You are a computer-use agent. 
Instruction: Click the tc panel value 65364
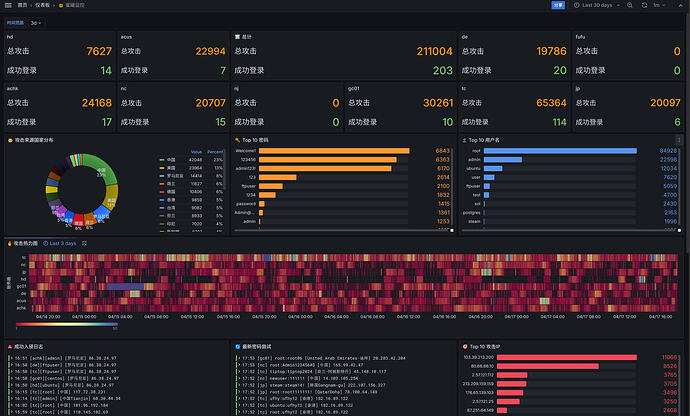point(551,103)
